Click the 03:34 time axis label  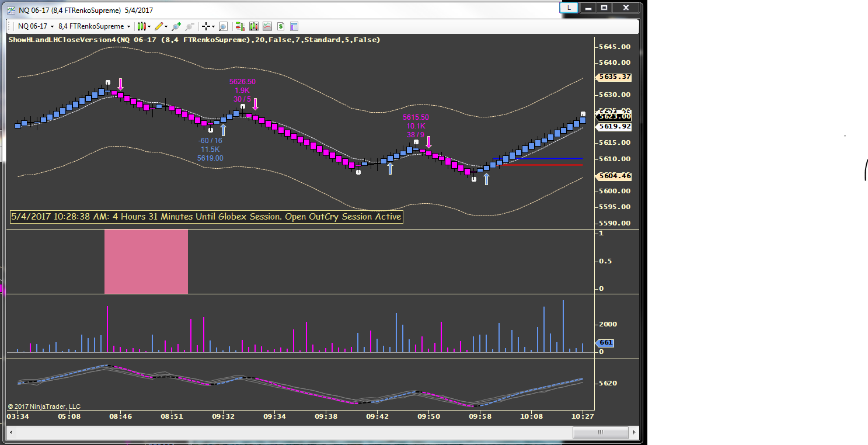(x=18, y=417)
